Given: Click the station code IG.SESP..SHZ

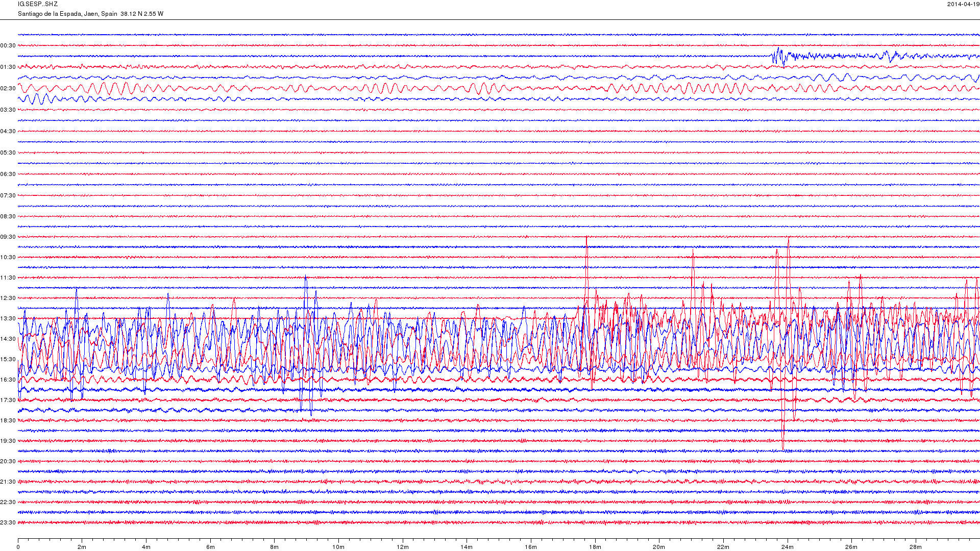Looking at the screenshot, I should (x=38, y=4).
